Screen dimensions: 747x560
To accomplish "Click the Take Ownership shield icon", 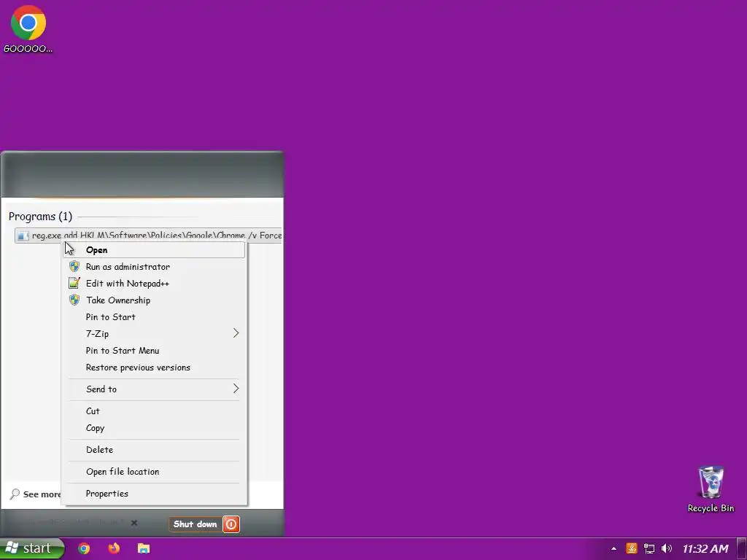I will 74,300.
